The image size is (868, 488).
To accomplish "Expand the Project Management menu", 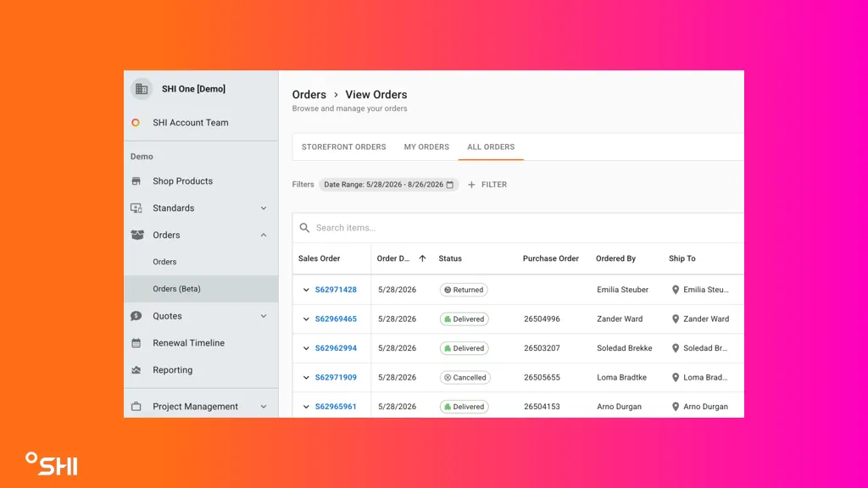I will click(264, 407).
